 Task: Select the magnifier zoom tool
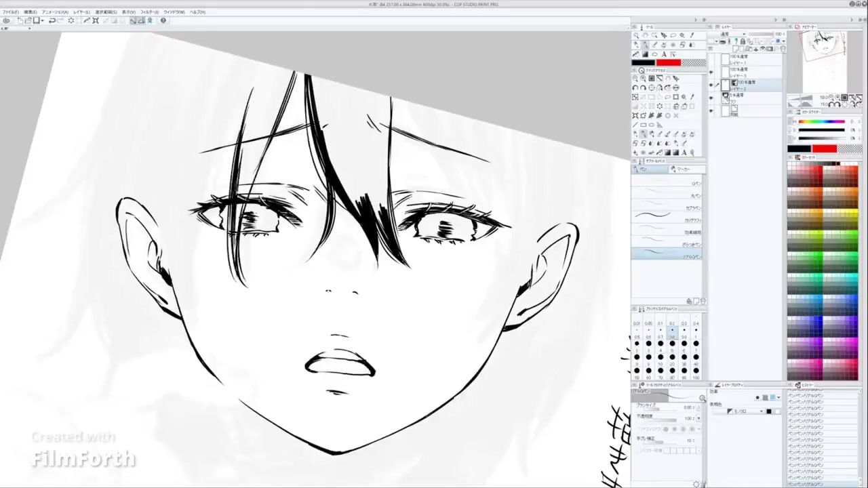tap(636, 35)
